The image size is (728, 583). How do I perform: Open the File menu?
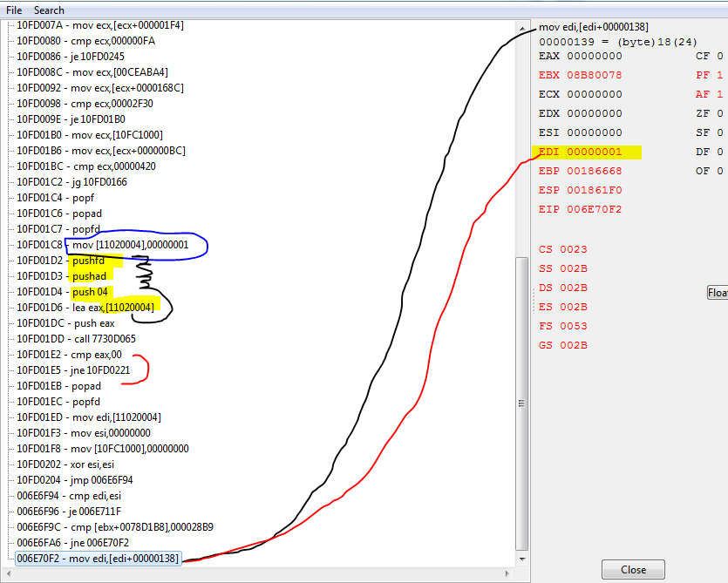pyautogui.click(x=13, y=10)
